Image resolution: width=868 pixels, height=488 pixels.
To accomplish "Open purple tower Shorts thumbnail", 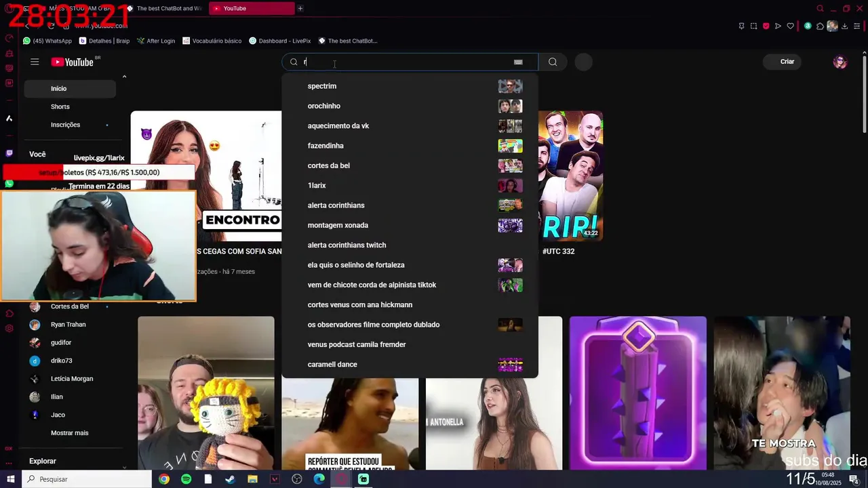I will point(637,392).
